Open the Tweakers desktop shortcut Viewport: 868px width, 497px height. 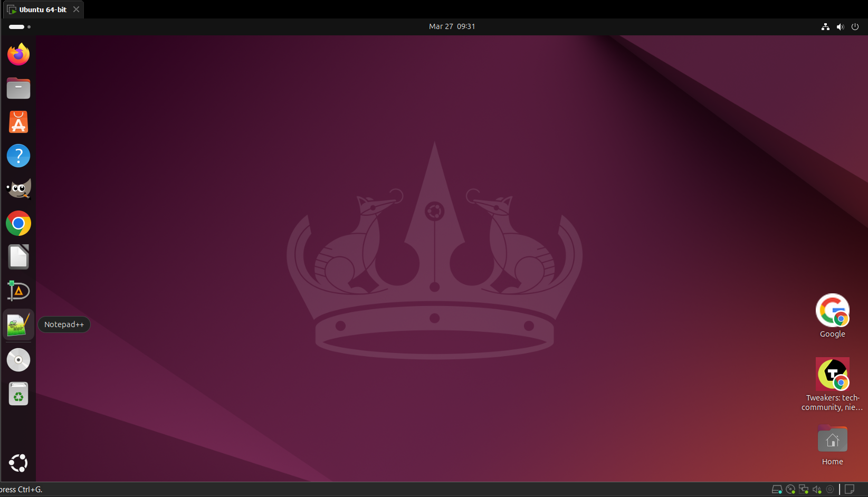pyautogui.click(x=832, y=375)
